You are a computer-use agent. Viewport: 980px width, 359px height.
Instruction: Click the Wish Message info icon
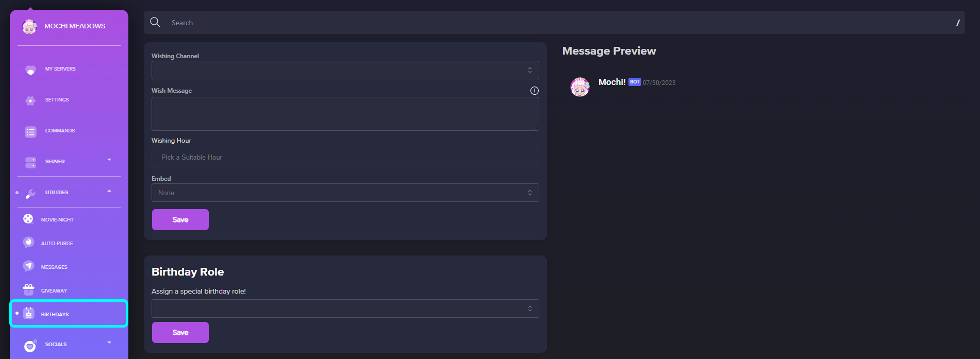tap(535, 91)
